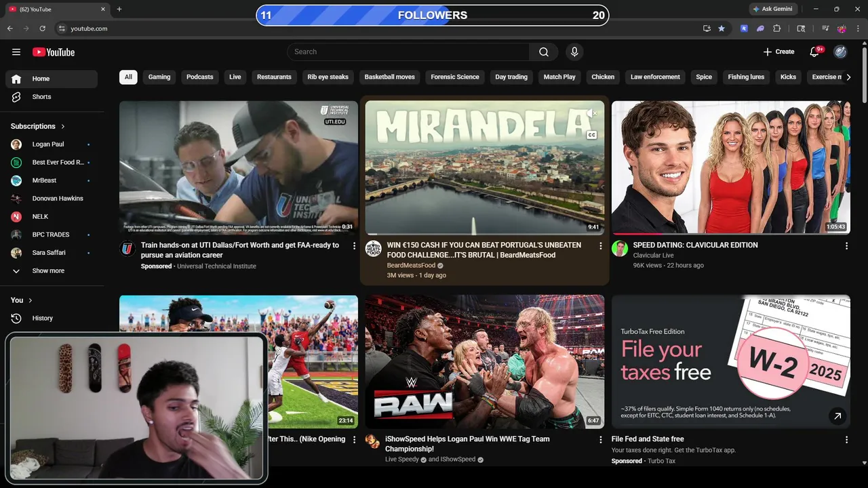Screen dimensions: 868x488
Task: Open YouTube notifications bell
Action: coord(816,52)
